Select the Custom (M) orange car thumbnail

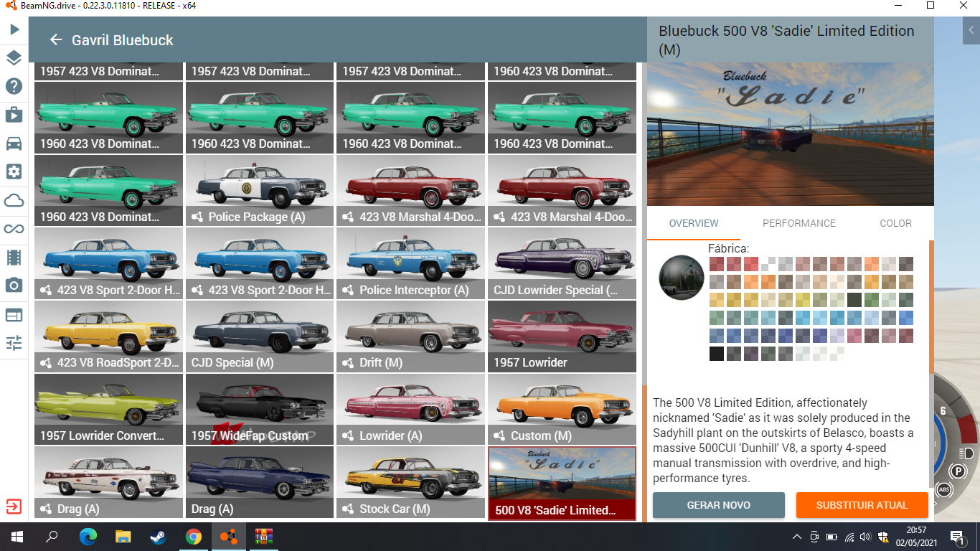click(x=562, y=409)
